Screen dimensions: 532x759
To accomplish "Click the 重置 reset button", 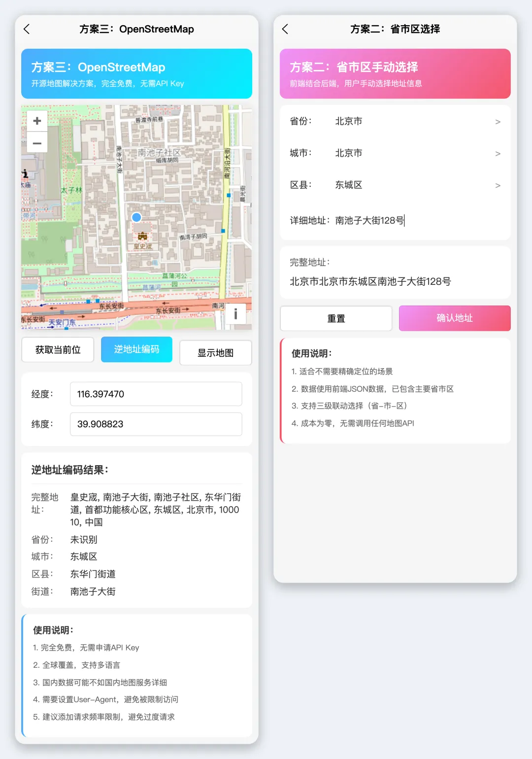I will tap(336, 318).
